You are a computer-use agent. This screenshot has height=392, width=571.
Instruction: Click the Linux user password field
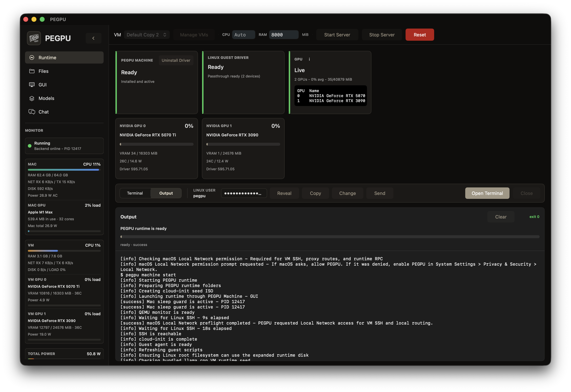(x=244, y=193)
